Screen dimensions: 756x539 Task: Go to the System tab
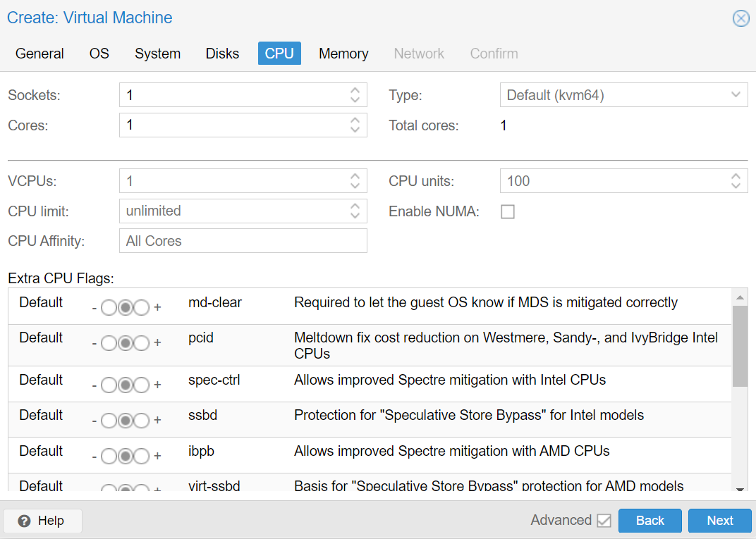tap(158, 54)
